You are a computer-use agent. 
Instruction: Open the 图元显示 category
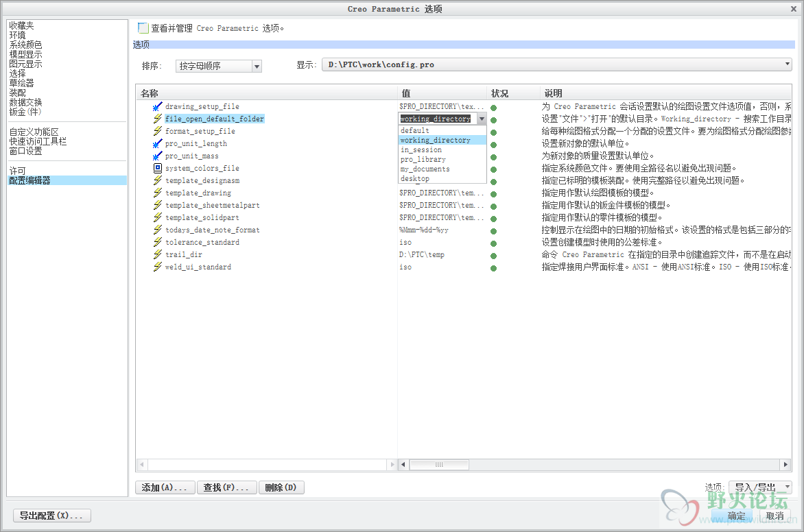[25, 64]
